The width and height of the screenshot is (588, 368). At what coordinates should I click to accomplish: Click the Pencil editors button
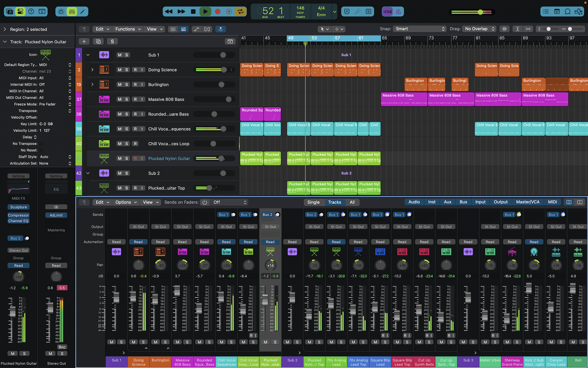[x=83, y=11]
